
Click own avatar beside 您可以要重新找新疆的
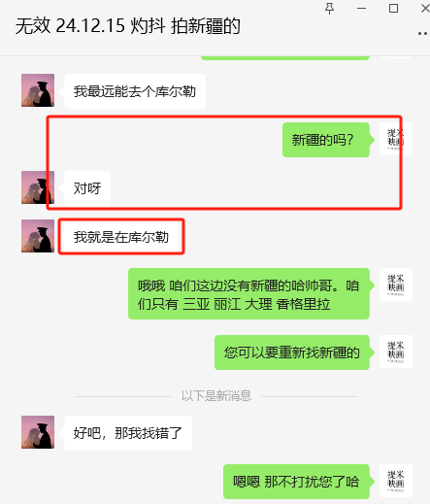point(396,352)
